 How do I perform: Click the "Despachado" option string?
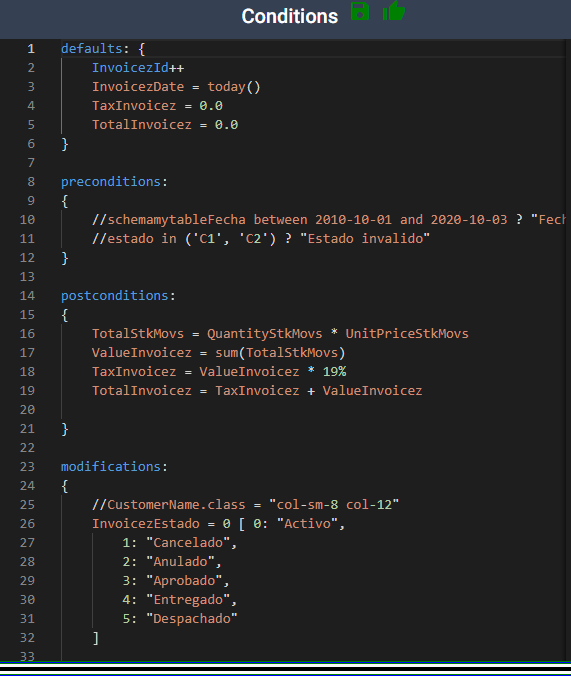click(x=192, y=618)
